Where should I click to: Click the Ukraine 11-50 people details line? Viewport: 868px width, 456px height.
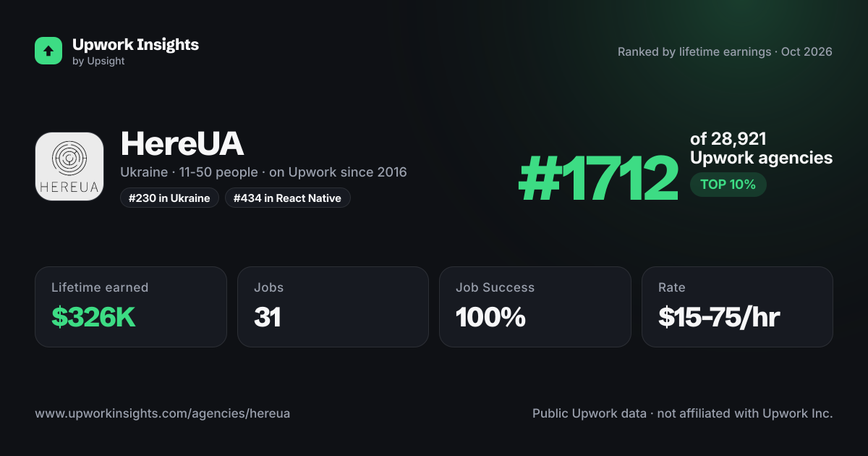point(263,172)
